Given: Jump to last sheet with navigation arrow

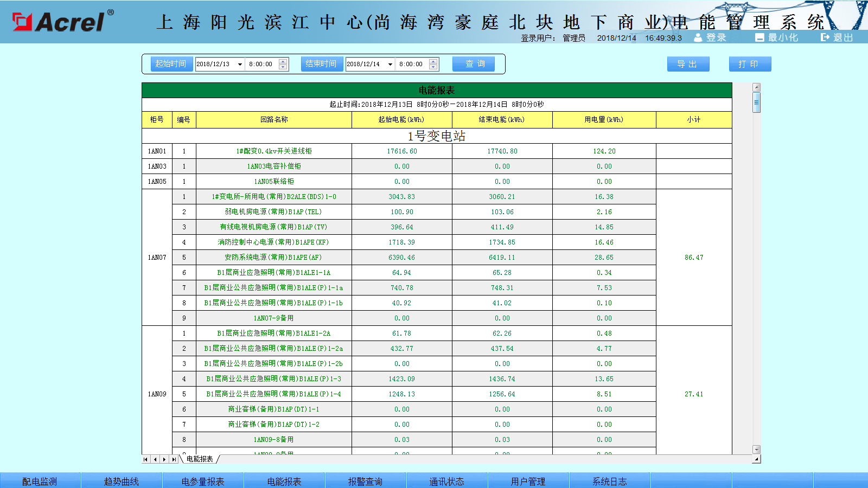Looking at the screenshot, I should click(174, 459).
